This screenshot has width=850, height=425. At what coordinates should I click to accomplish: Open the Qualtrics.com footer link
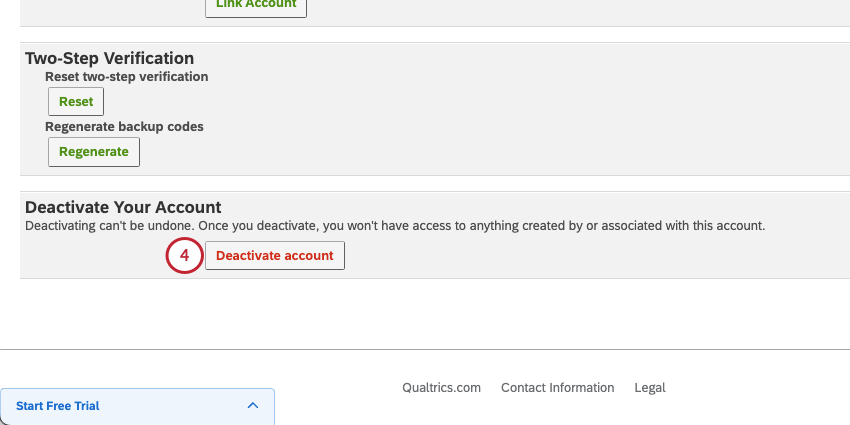click(x=441, y=388)
